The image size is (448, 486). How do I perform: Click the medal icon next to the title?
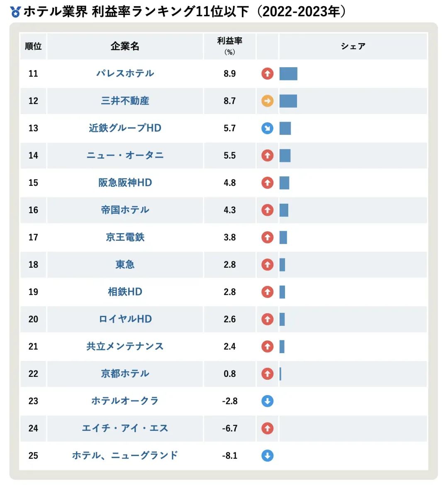(15, 12)
